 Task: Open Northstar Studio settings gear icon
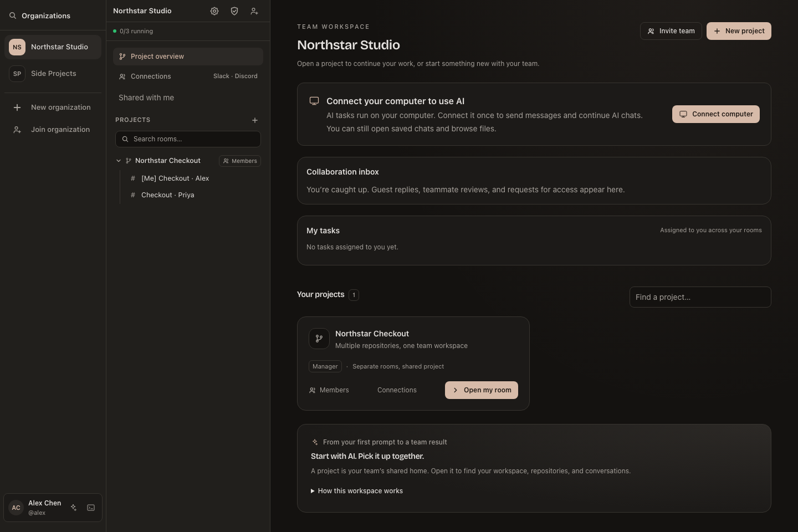tap(214, 11)
